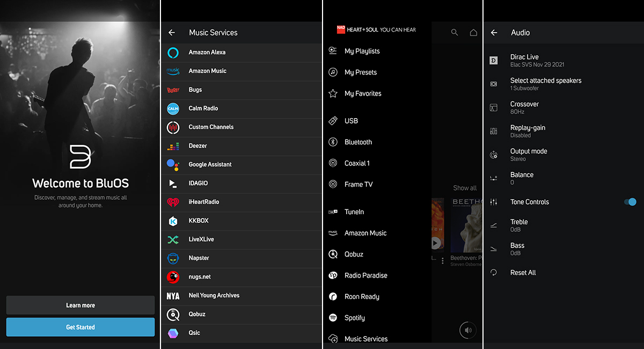Screen dimensions: 644x349
Task: Click the Show all link
Action: click(x=465, y=188)
